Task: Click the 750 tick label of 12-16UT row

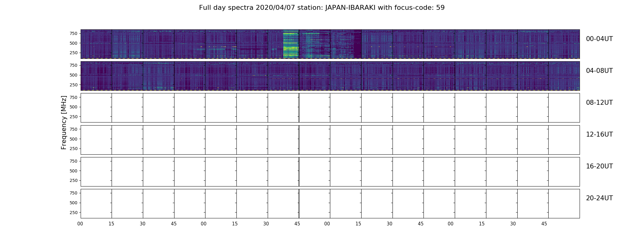Action: [x=74, y=129]
